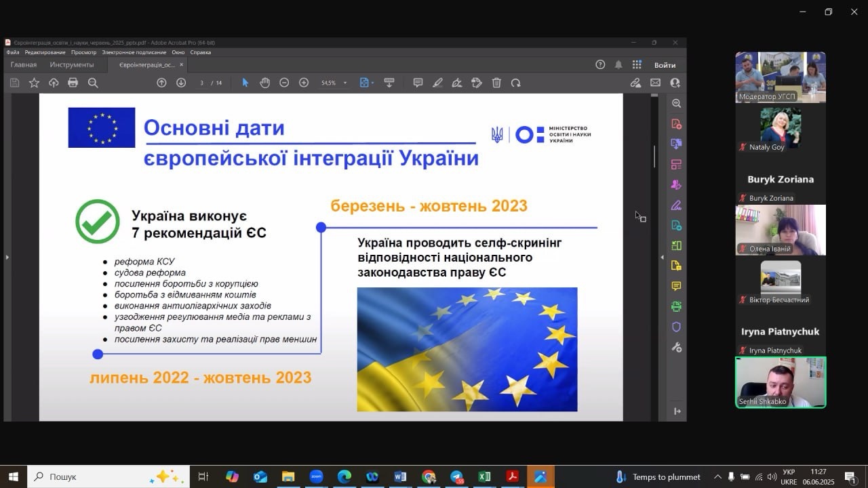Click the print icon in Acrobat toolbar
868x488 pixels.
(73, 83)
